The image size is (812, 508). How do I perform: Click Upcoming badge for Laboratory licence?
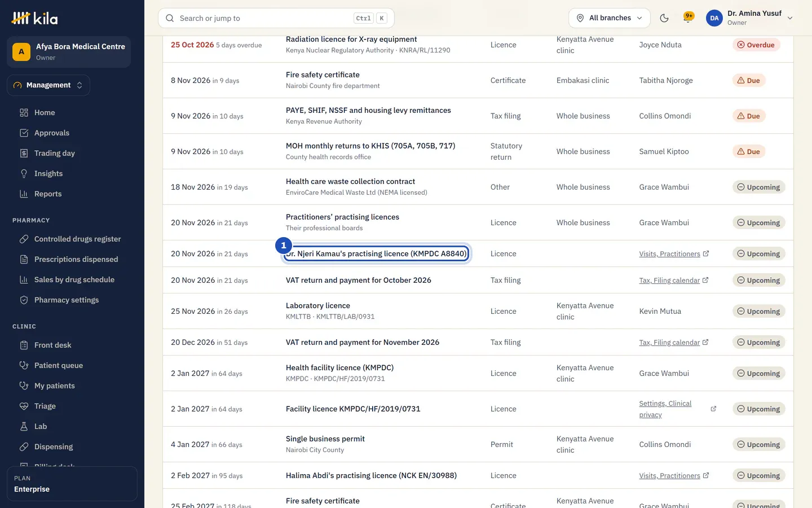coord(758,312)
